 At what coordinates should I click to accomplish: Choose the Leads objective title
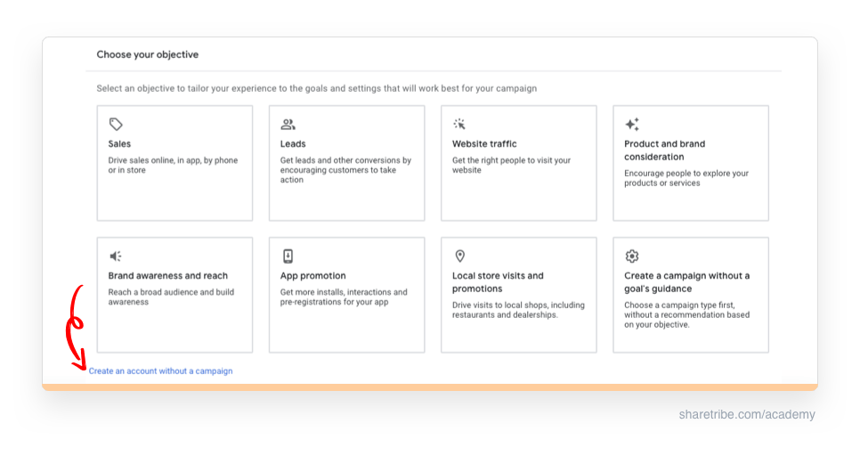tap(293, 144)
